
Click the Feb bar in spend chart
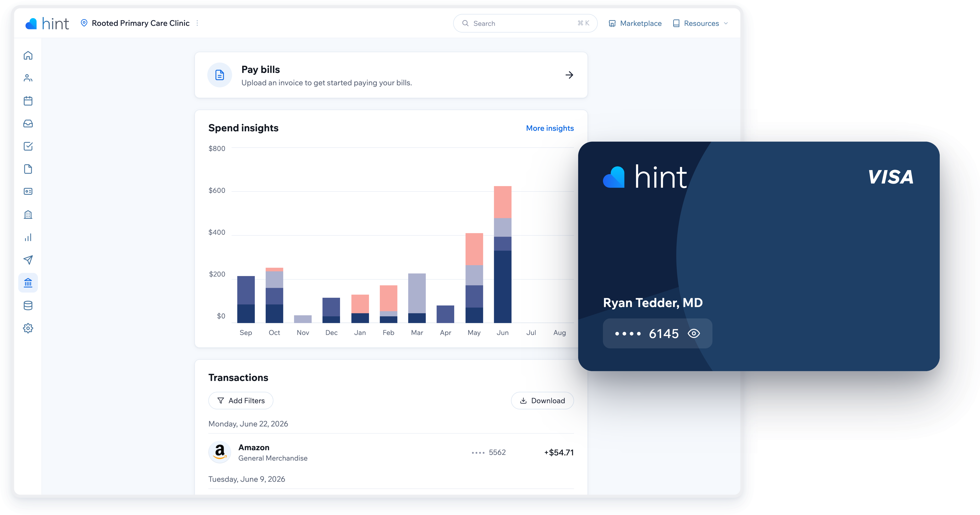388,304
